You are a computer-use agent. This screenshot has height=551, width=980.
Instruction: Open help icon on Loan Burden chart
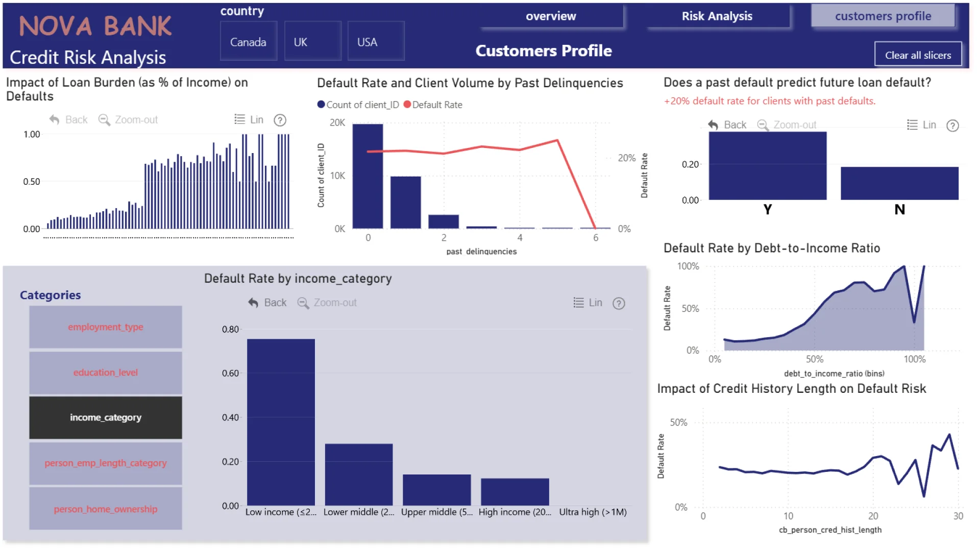[x=280, y=120]
